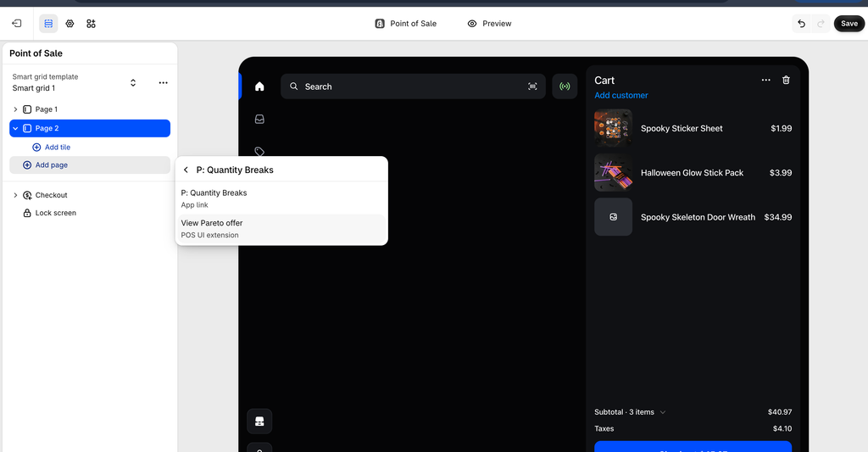This screenshot has height=452, width=868.
Task: Expand the Subtotal 3 items chevron
Action: click(x=663, y=412)
